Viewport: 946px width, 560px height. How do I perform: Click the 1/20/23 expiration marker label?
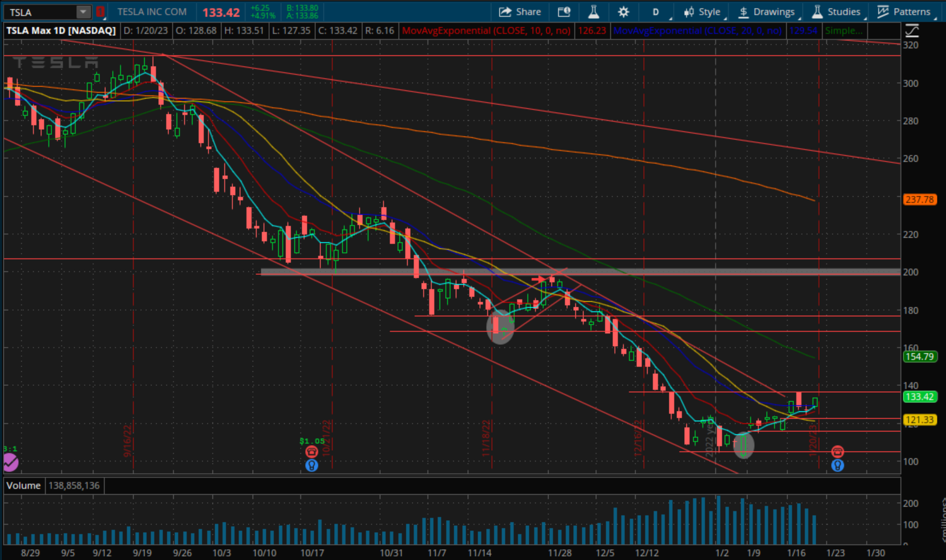point(813,439)
